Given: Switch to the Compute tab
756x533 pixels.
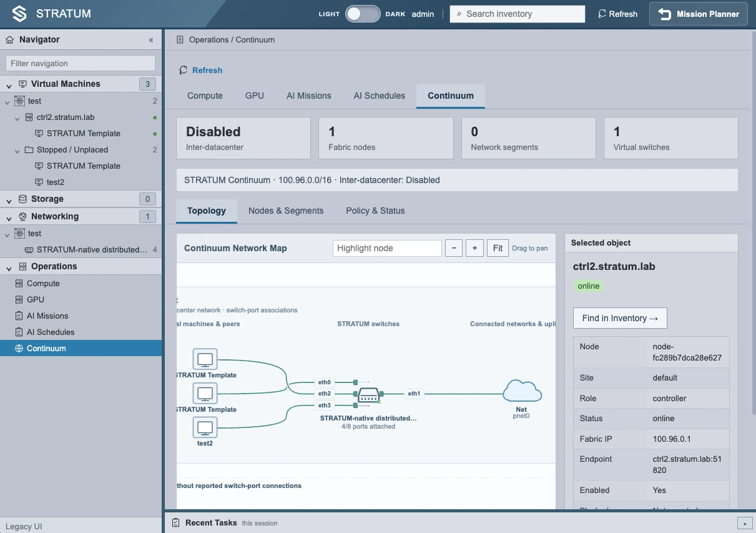Looking at the screenshot, I should 205,96.
